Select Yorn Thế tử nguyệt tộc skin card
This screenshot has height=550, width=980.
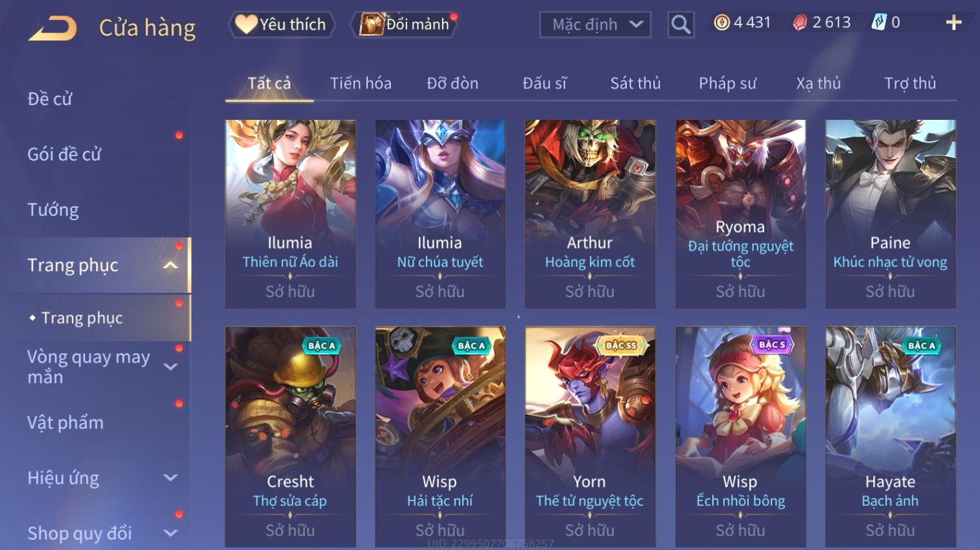pyautogui.click(x=590, y=437)
